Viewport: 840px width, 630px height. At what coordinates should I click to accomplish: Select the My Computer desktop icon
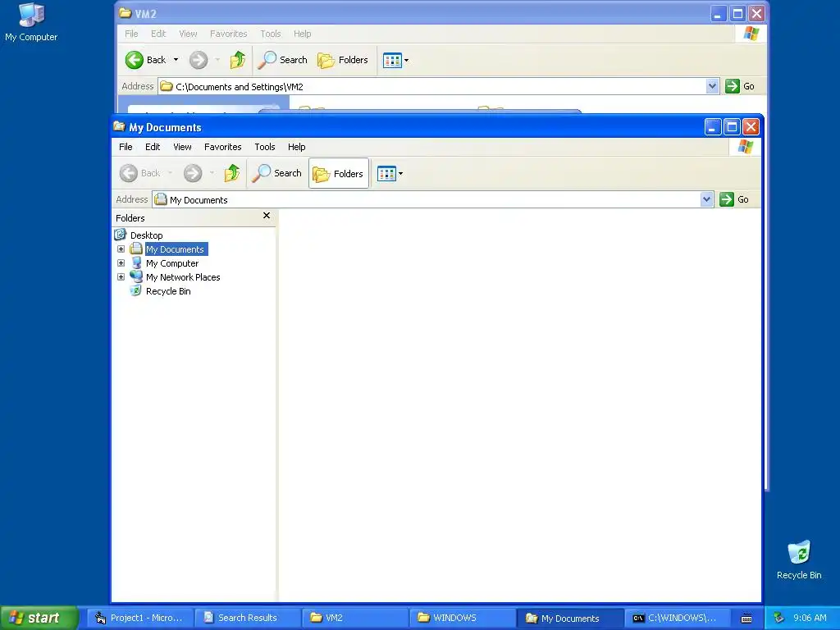(x=31, y=22)
